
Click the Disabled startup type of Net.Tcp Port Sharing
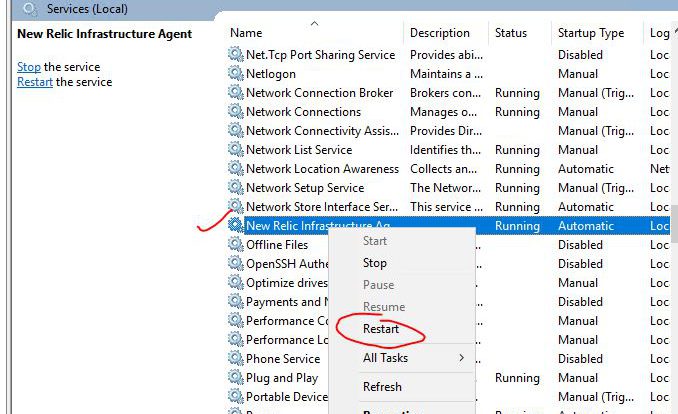580,55
